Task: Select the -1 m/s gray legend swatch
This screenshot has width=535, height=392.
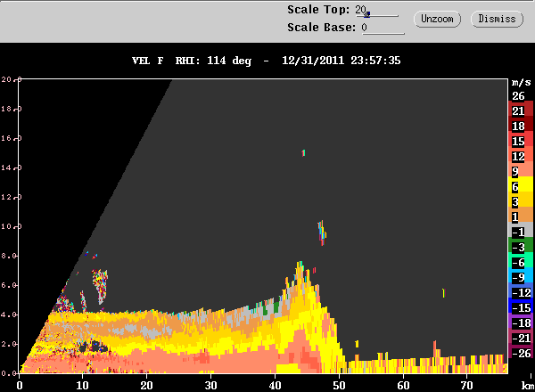Action: [521, 230]
